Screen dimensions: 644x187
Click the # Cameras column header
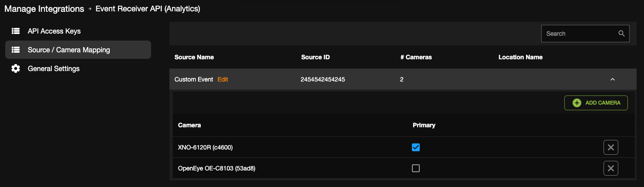pyautogui.click(x=416, y=57)
